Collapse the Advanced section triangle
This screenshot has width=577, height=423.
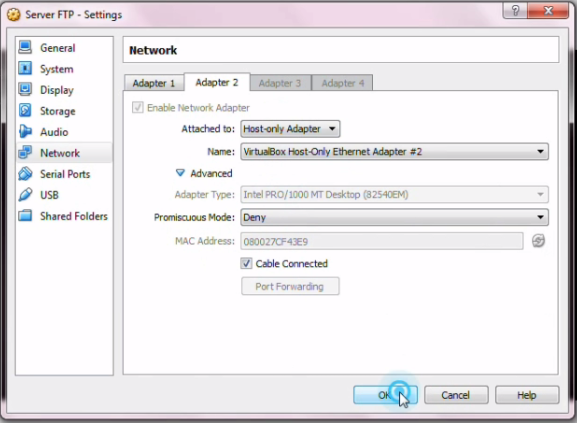(180, 173)
